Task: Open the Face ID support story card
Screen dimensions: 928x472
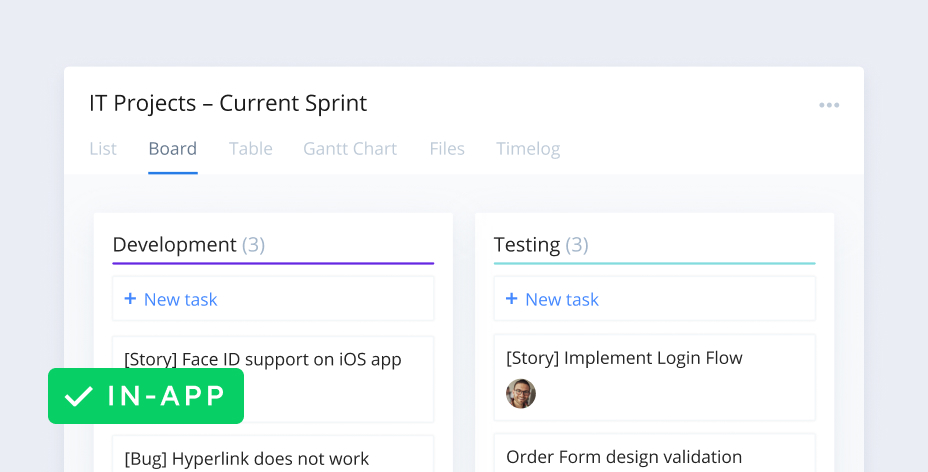Action: tap(262, 359)
